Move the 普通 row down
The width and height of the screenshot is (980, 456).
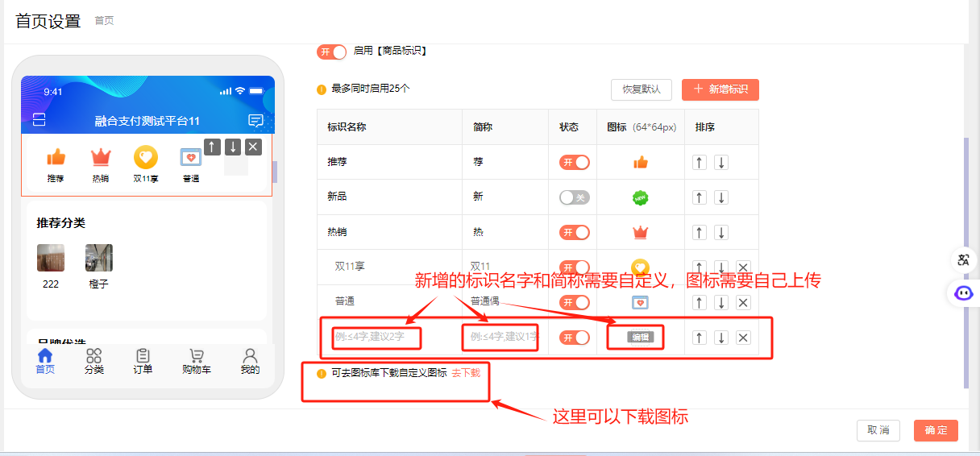pos(721,303)
